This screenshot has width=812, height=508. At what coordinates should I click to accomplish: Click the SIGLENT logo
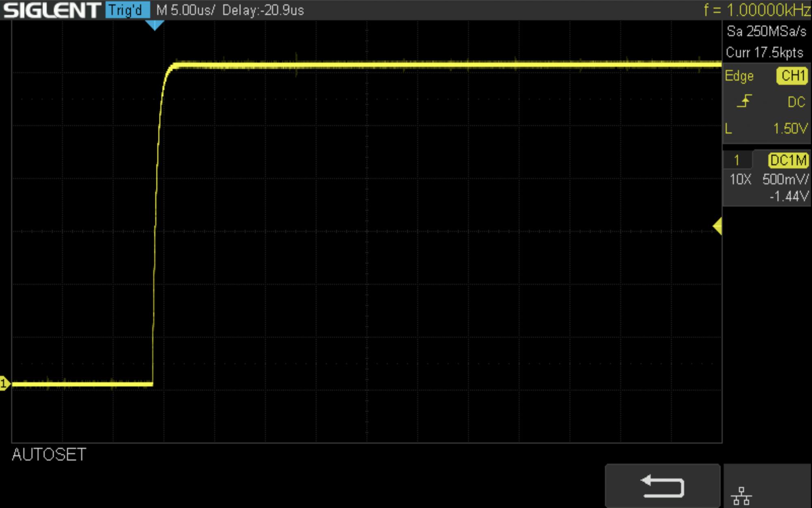52,10
